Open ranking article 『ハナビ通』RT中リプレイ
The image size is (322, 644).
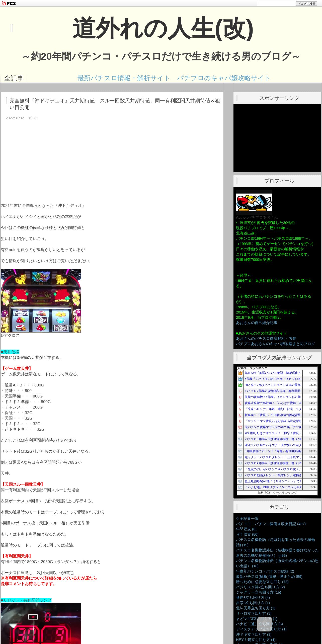click(x=273, y=487)
